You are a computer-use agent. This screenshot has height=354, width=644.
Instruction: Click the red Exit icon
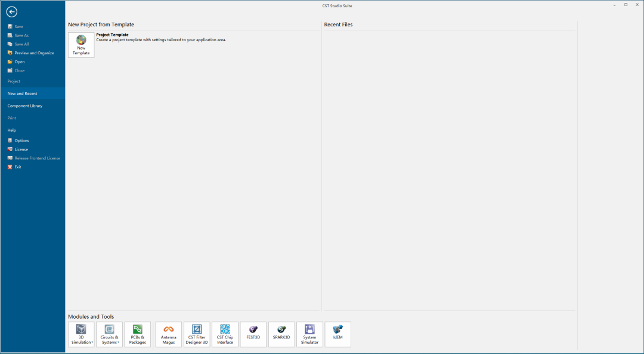coord(10,167)
